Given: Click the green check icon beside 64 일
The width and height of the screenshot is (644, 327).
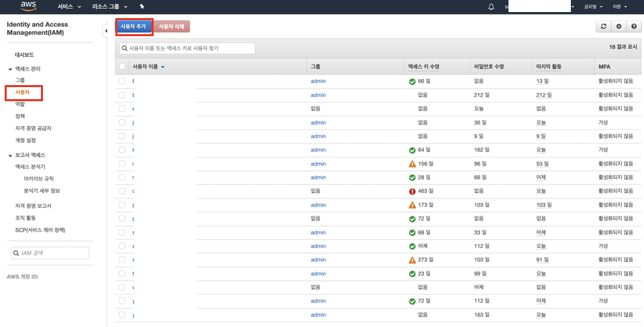Looking at the screenshot, I should (x=412, y=150).
